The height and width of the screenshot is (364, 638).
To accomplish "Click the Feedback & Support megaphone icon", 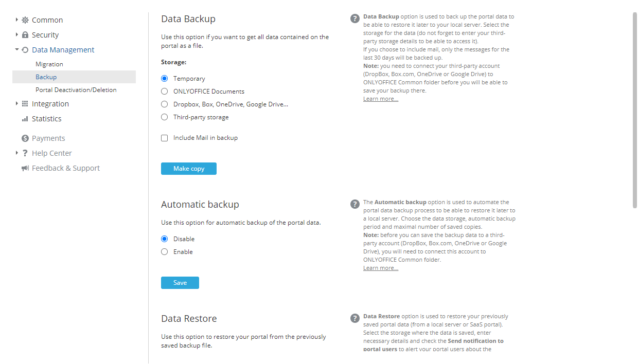I will pyautogui.click(x=24, y=168).
